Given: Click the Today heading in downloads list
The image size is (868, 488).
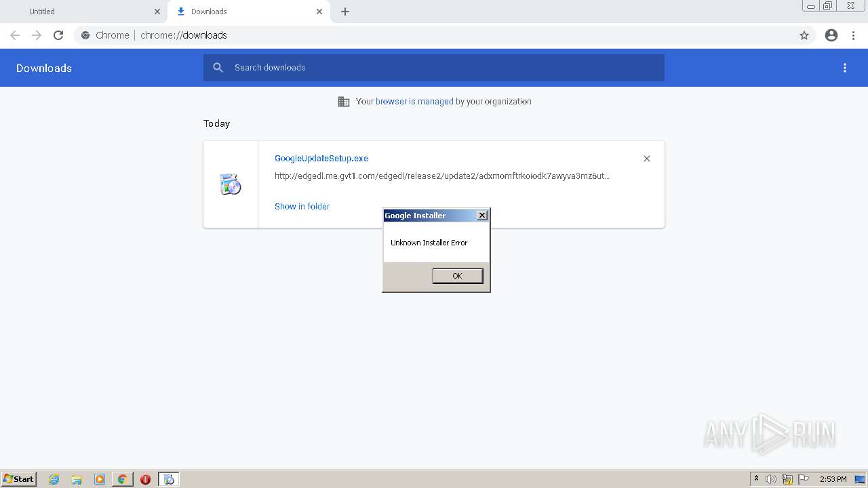Looking at the screenshot, I should click(x=216, y=123).
